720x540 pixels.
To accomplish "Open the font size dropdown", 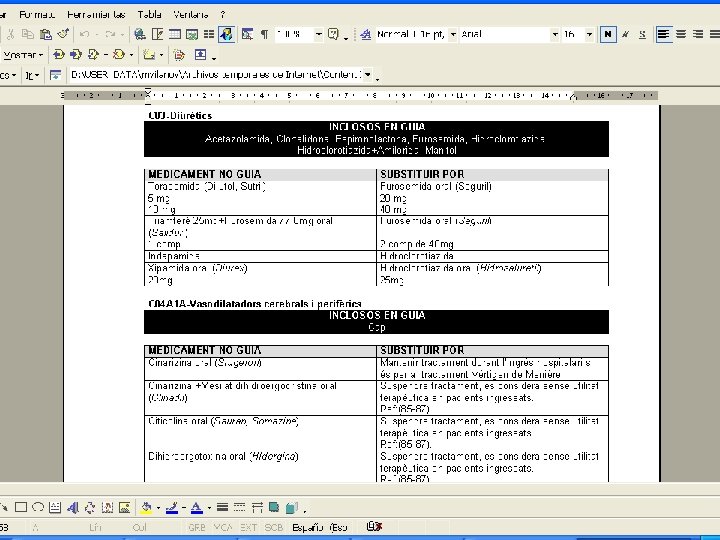I will (589, 34).
